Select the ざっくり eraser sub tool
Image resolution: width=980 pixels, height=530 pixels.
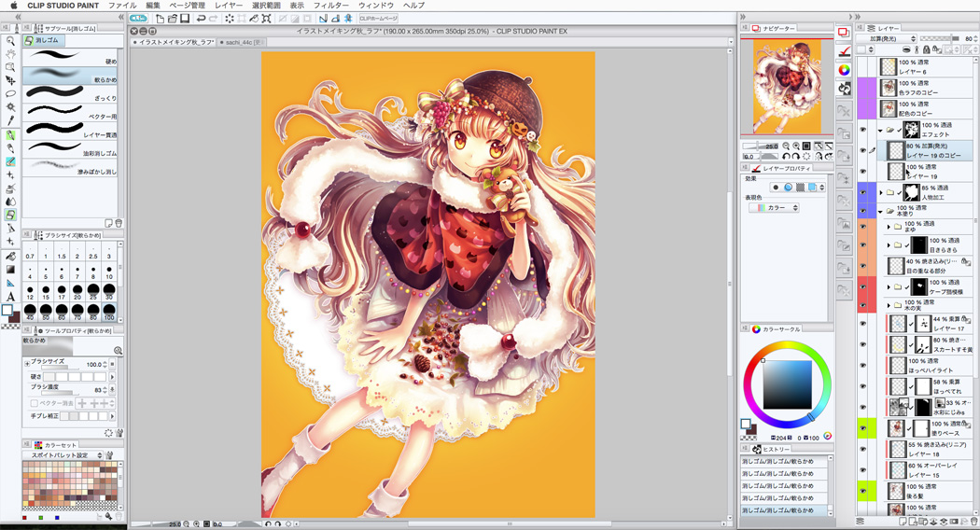click(70, 93)
